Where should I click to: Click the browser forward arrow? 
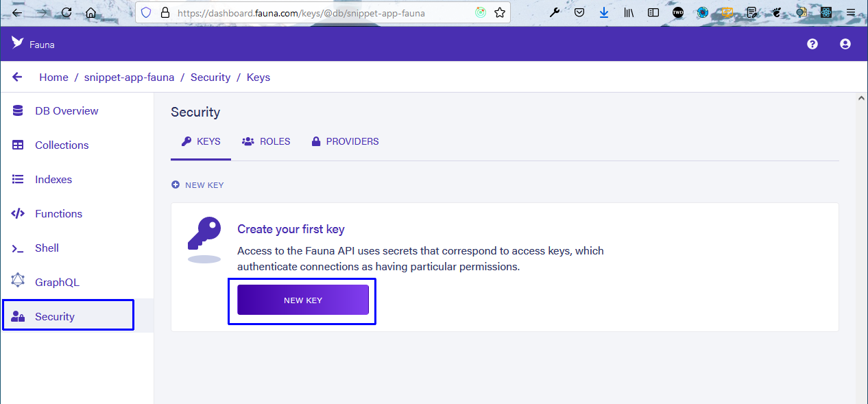pos(42,12)
